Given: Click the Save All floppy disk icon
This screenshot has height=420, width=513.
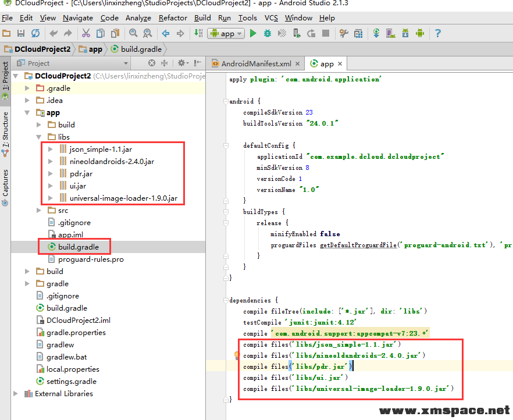Looking at the screenshot, I should pos(21,34).
